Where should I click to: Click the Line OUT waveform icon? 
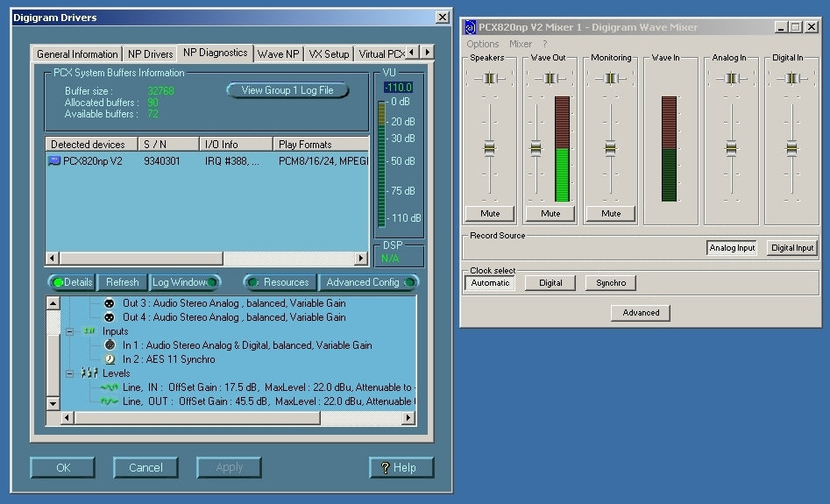tap(109, 401)
